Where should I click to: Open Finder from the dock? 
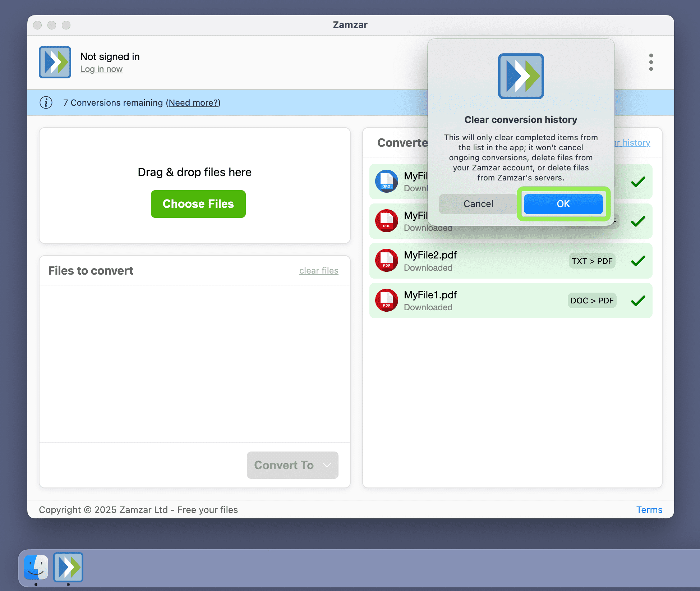point(36,567)
